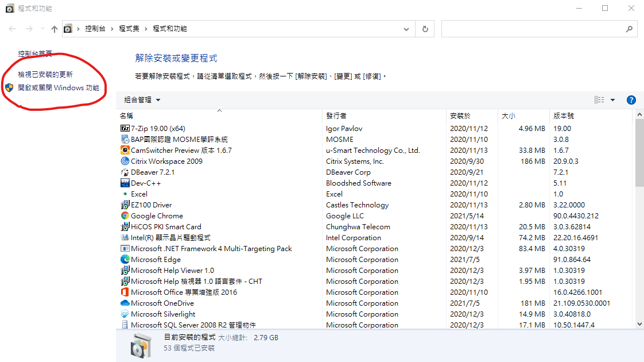Click the Microsoft OneDrive cloud icon
The image size is (644, 362).
tap(125, 303)
